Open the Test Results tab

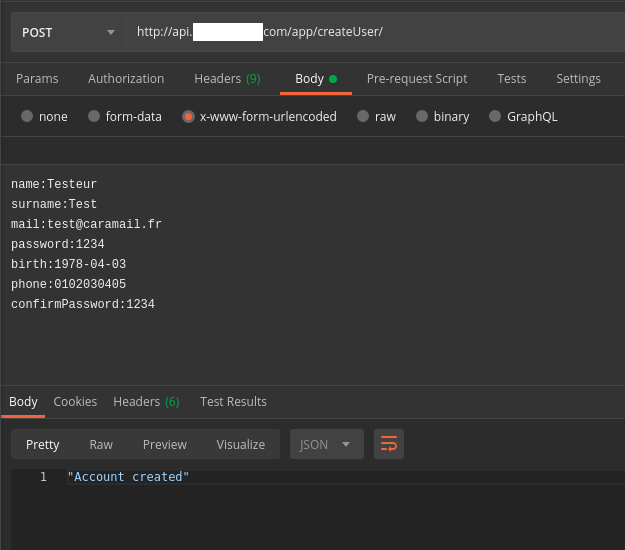point(233,401)
